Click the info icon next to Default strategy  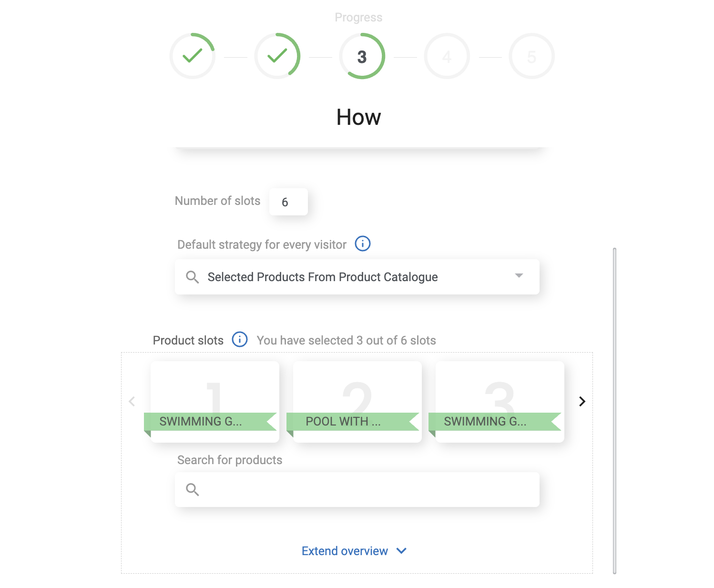point(362,244)
